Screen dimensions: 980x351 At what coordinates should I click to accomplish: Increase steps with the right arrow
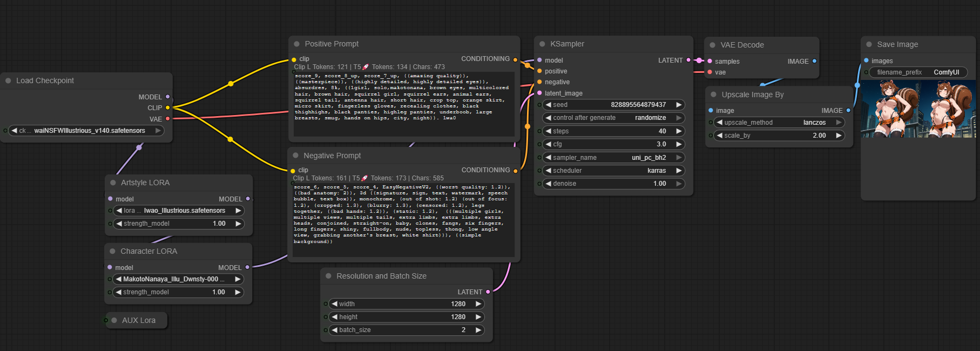(x=679, y=131)
